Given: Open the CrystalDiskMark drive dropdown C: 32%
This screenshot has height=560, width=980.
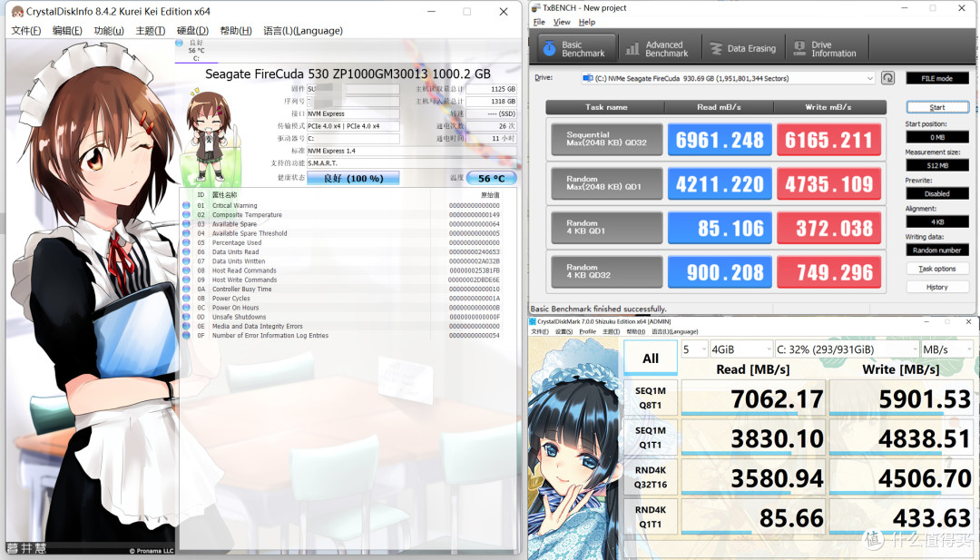Looking at the screenshot, I should click(847, 349).
